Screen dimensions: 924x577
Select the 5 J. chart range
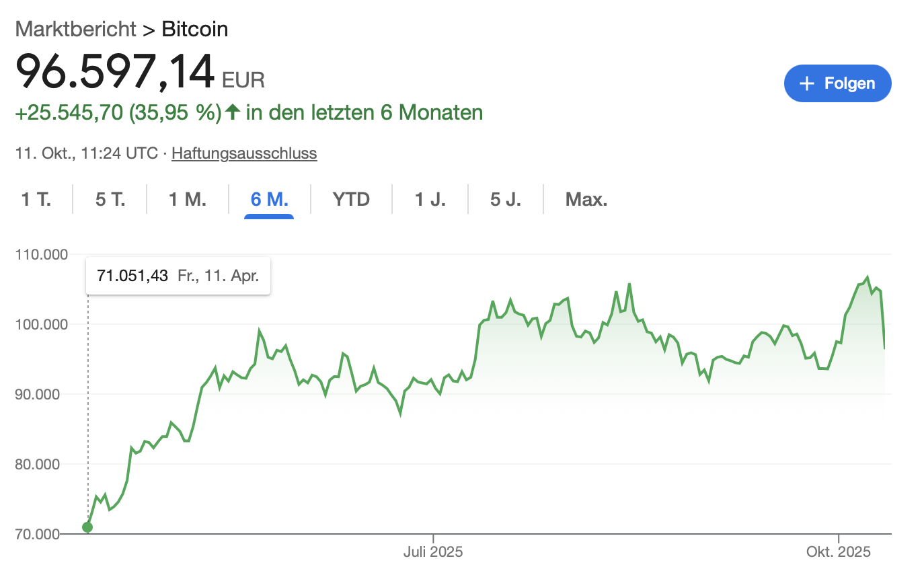tap(505, 200)
